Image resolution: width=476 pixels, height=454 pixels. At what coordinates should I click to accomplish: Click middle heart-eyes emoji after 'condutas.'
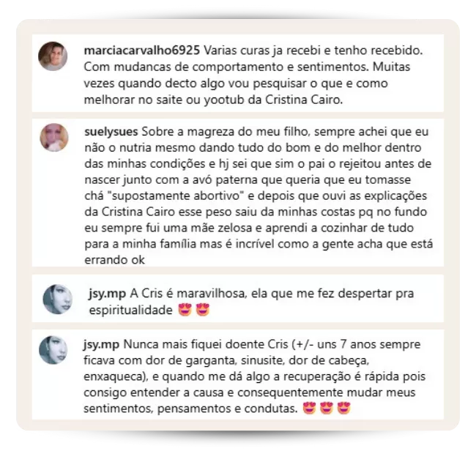point(327,408)
